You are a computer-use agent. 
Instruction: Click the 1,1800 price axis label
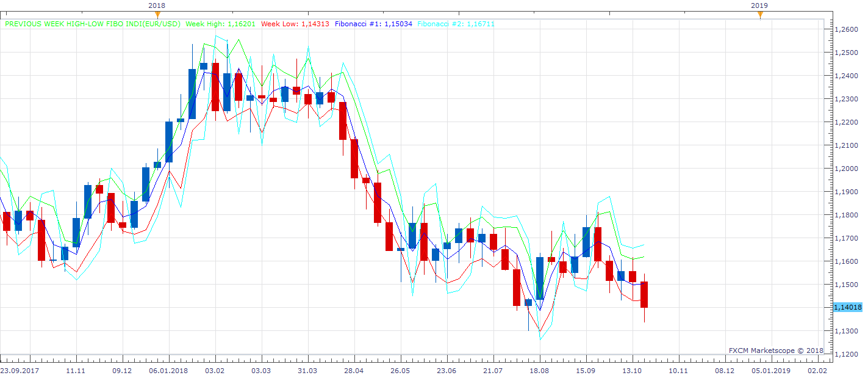click(x=845, y=215)
